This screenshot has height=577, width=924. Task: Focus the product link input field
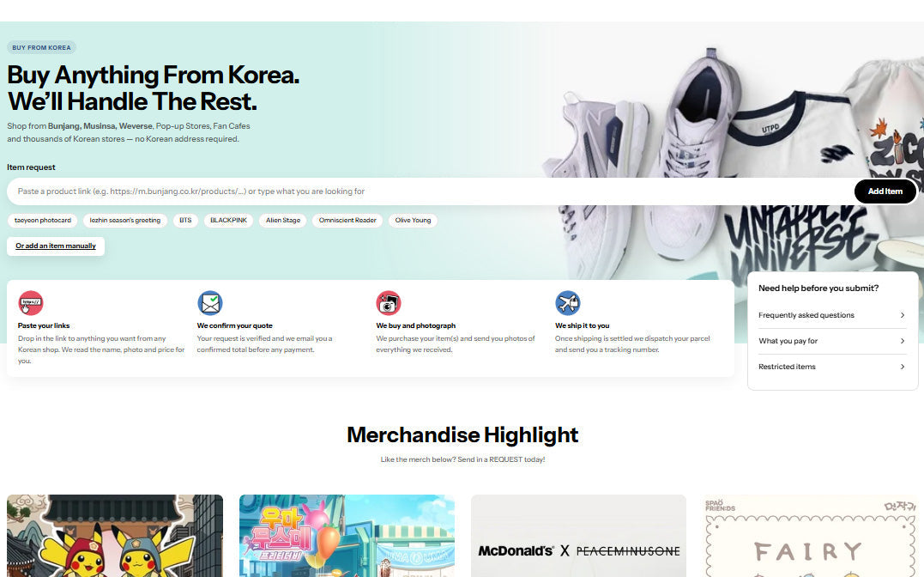430,191
